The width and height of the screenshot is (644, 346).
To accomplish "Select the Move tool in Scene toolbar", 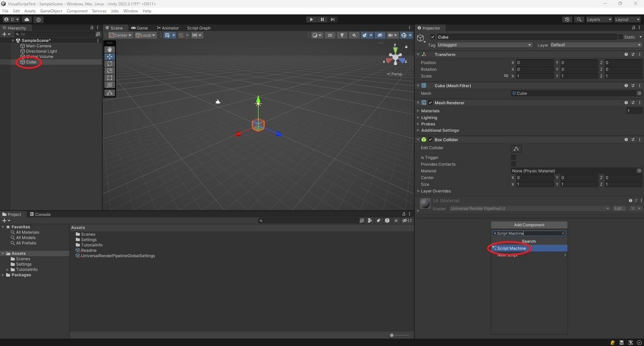I will coord(110,56).
